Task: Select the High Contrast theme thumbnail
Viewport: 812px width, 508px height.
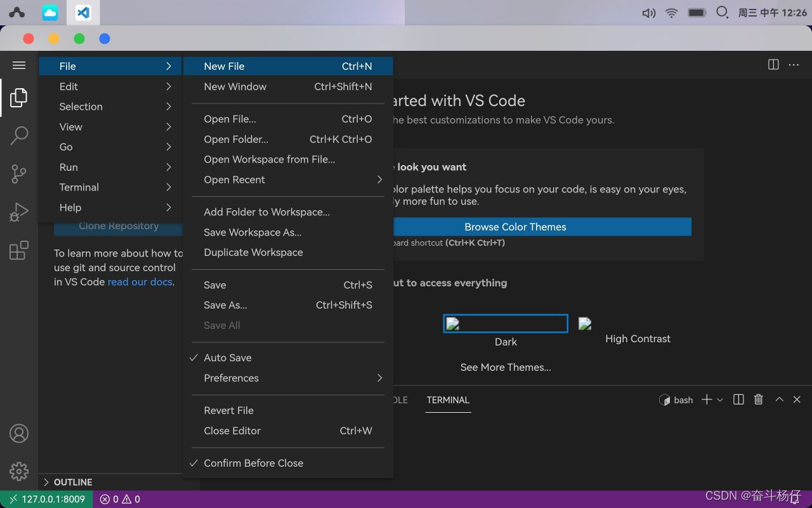Action: coord(585,324)
